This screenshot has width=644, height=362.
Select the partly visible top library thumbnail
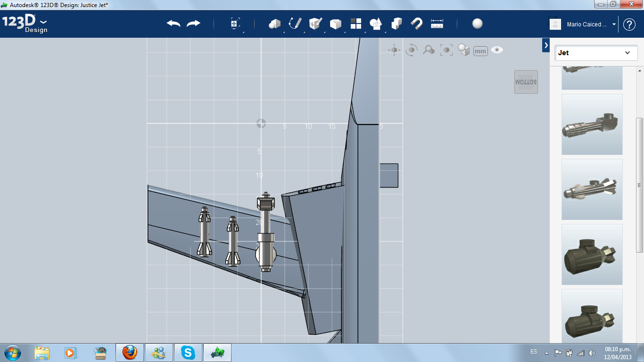point(592,78)
